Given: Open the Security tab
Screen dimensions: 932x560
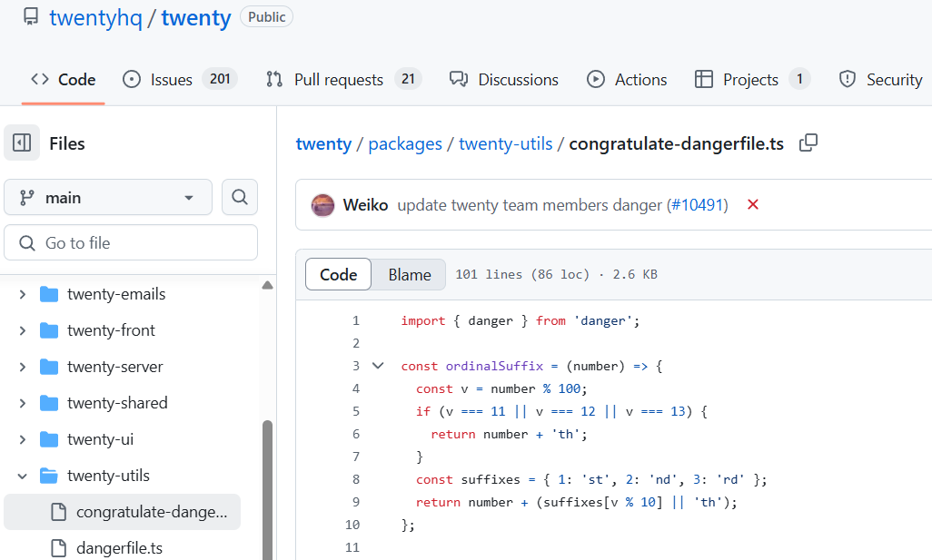Looking at the screenshot, I should click(880, 80).
